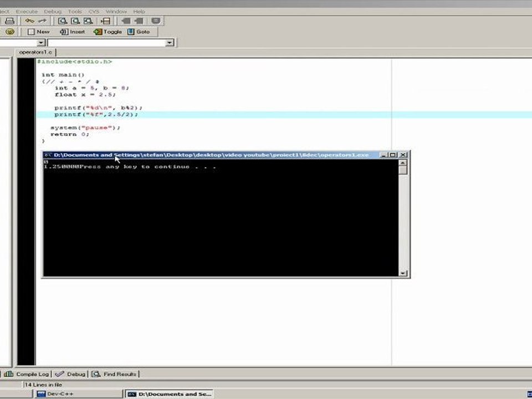Expand the right members dropdown arrow
The image size is (532, 399).
tap(170, 43)
